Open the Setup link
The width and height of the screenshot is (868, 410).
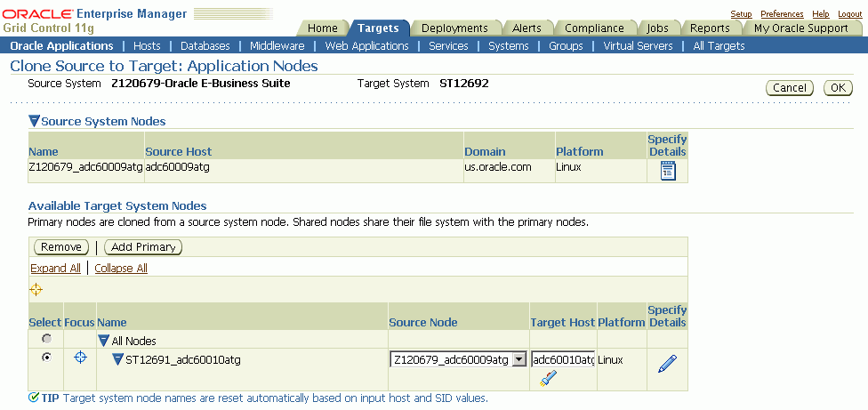741,14
